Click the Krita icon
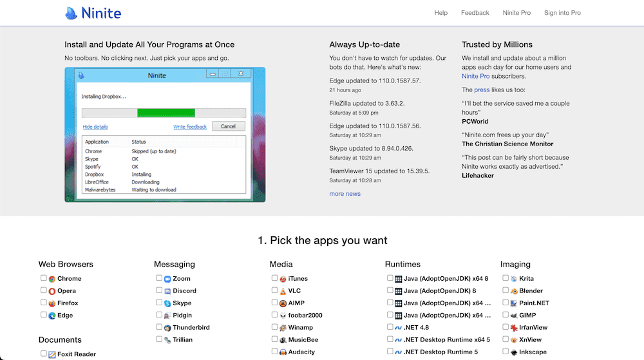Viewport: 644px width, 360px height. tap(514, 279)
